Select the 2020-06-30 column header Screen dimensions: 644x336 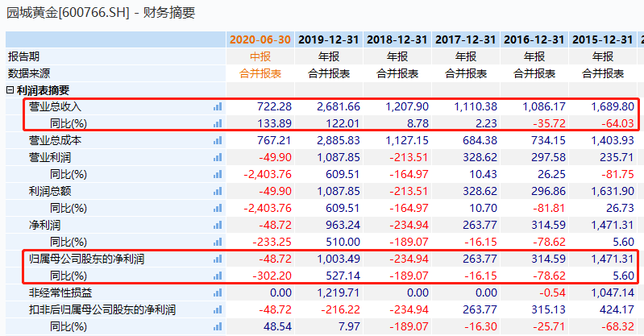click(x=260, y=39)
